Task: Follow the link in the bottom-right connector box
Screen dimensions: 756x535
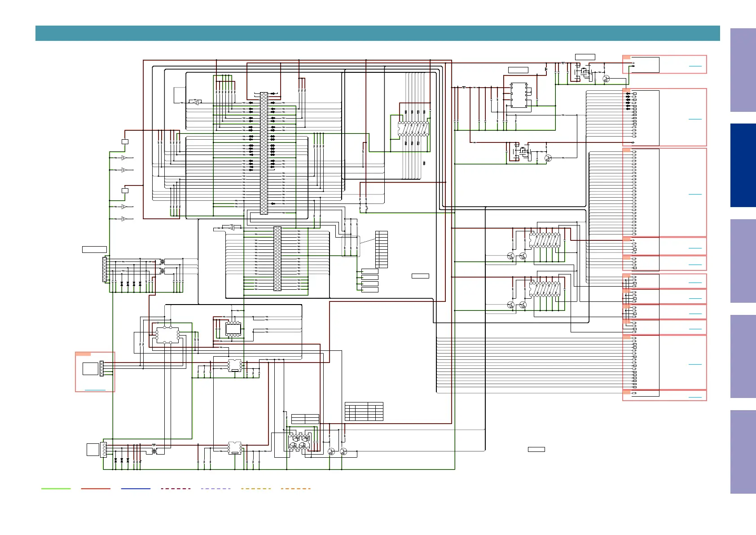Action: 695,397
